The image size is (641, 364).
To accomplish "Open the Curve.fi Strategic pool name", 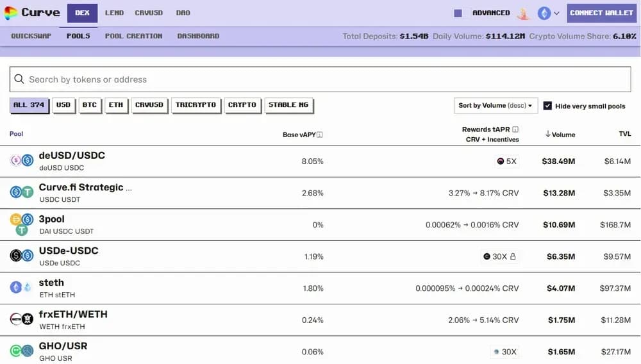I will click(x=85, y=188).
